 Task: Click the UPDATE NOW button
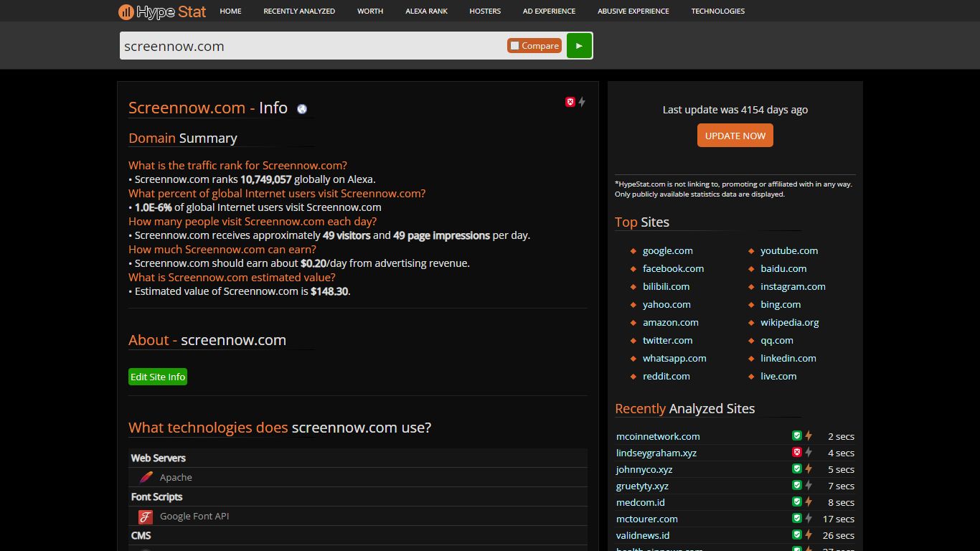pos(735,136)
